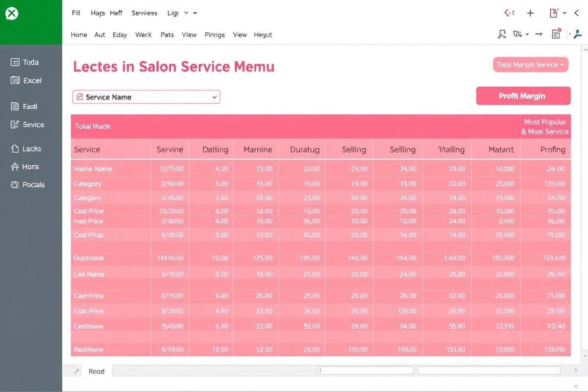Click the document page icon
588x392 pixels.
pos(554,13)
